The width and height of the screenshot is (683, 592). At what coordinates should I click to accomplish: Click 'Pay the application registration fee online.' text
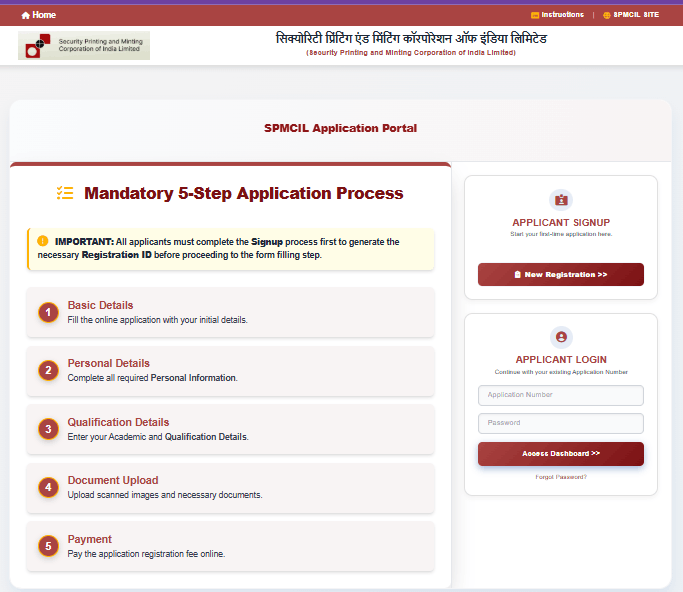click(146, 554)
